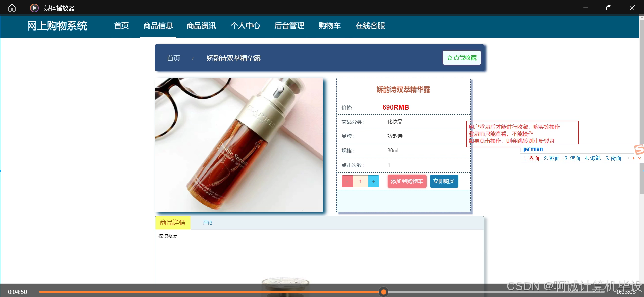The height and width of the screenshot is (297, 644).
Task: Switch to 评论 tab
Action: (x=207, y=223)
